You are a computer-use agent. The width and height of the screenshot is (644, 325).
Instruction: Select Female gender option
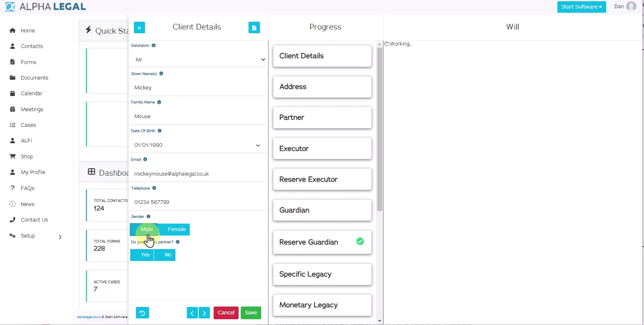[177, 229]
